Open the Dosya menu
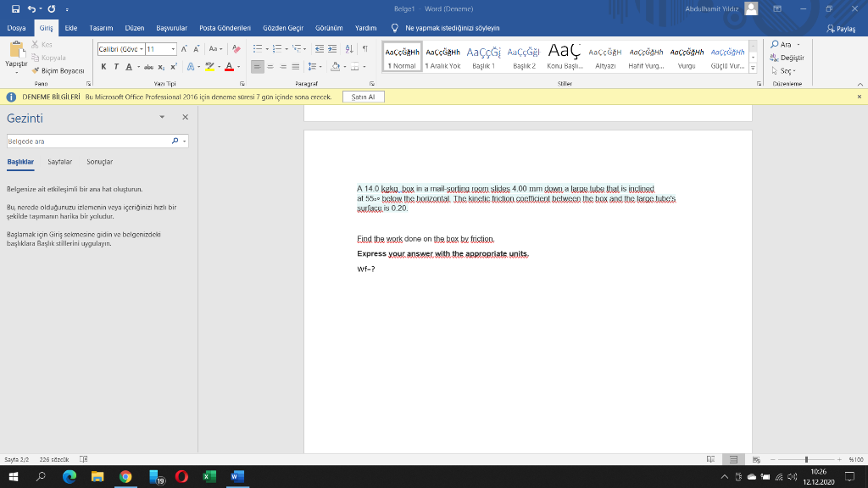Image resolution: width=868 pixels, height=488 pixels. 17,28
